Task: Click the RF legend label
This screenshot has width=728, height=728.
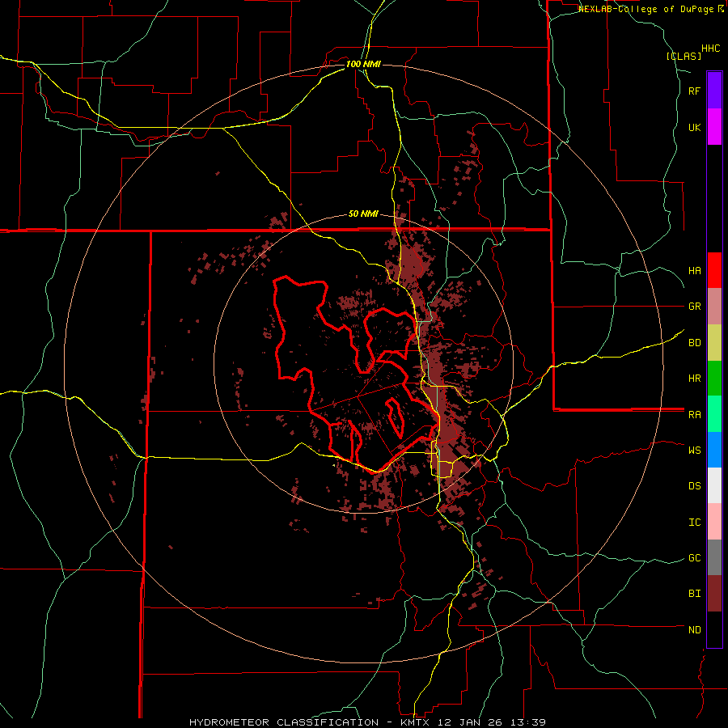Action: coord(694,91)
